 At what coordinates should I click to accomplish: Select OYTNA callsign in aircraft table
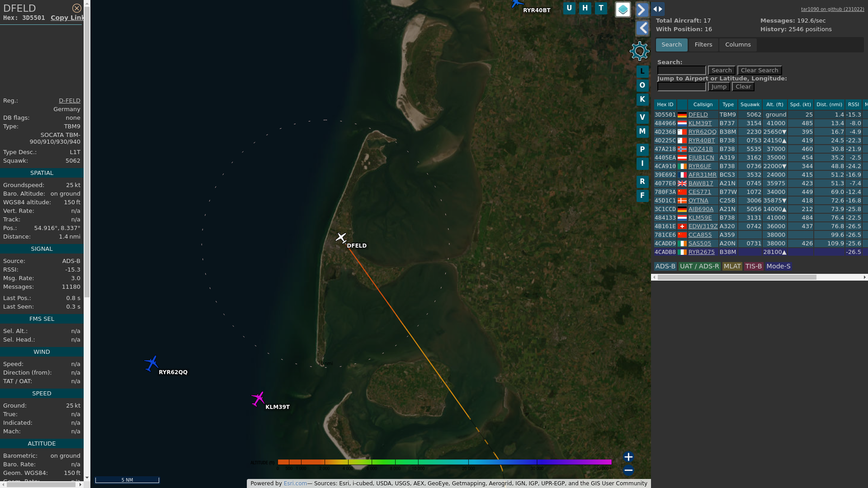click(x=698, y=201)
